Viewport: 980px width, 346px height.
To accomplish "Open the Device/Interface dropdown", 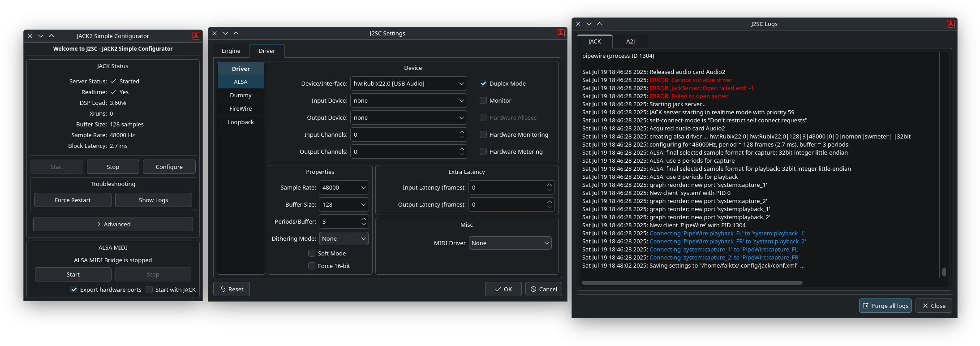I will tap(408, 83).
